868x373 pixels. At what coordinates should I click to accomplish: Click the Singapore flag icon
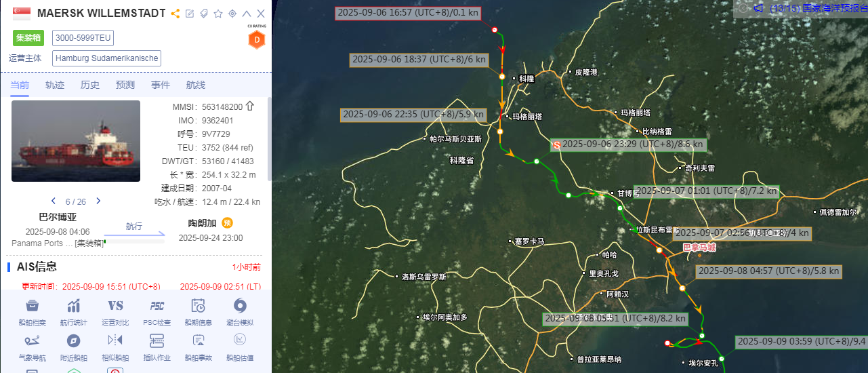[21, 14]
